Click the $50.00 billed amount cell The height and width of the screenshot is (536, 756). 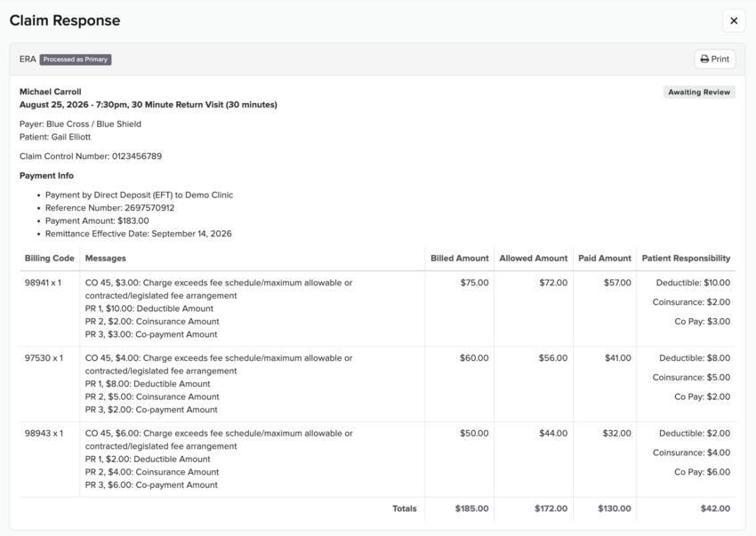[x=474, y=433]
